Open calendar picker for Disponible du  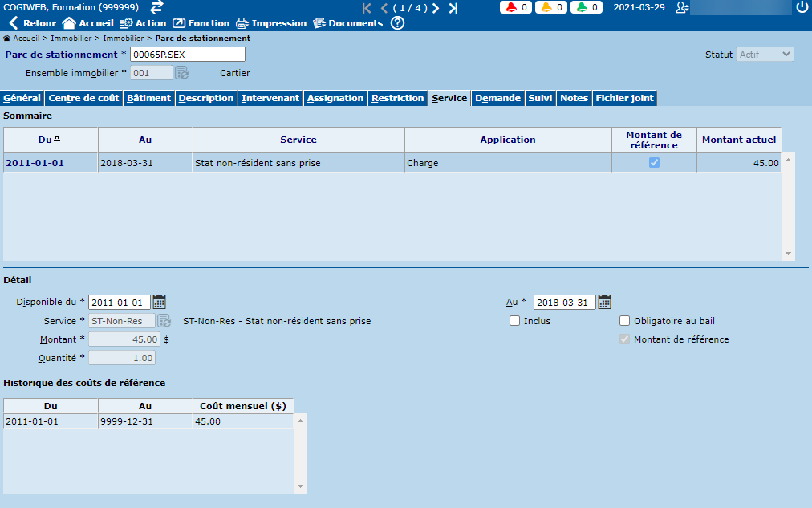(160, 303)
